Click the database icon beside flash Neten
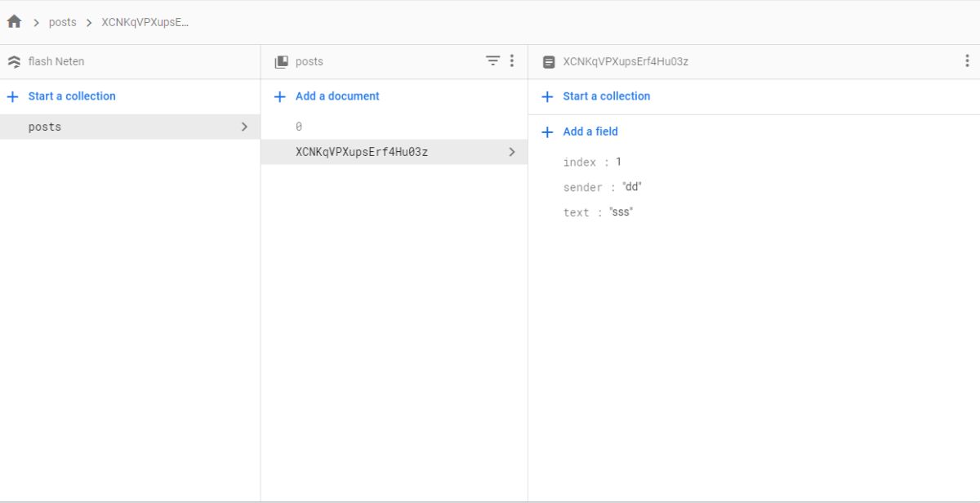 14,61
